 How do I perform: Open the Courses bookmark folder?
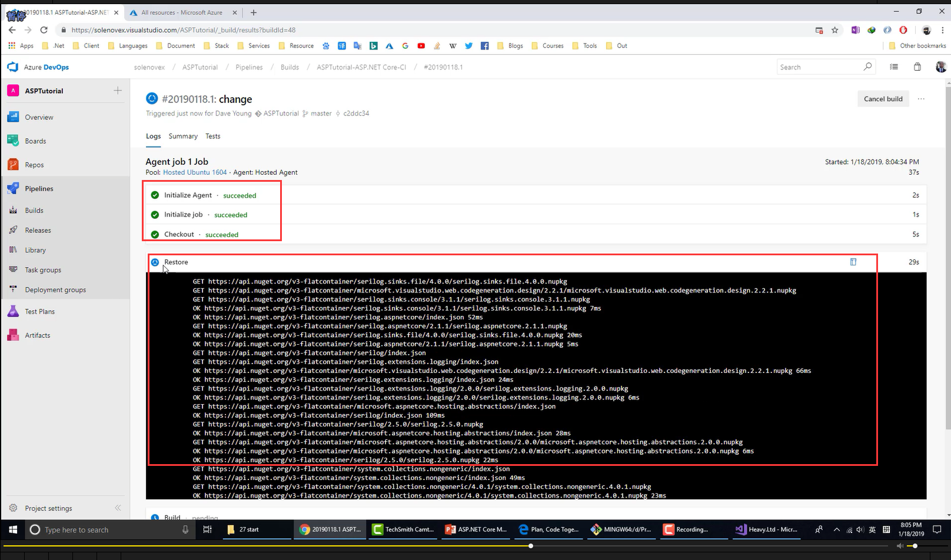pos(547,46)
